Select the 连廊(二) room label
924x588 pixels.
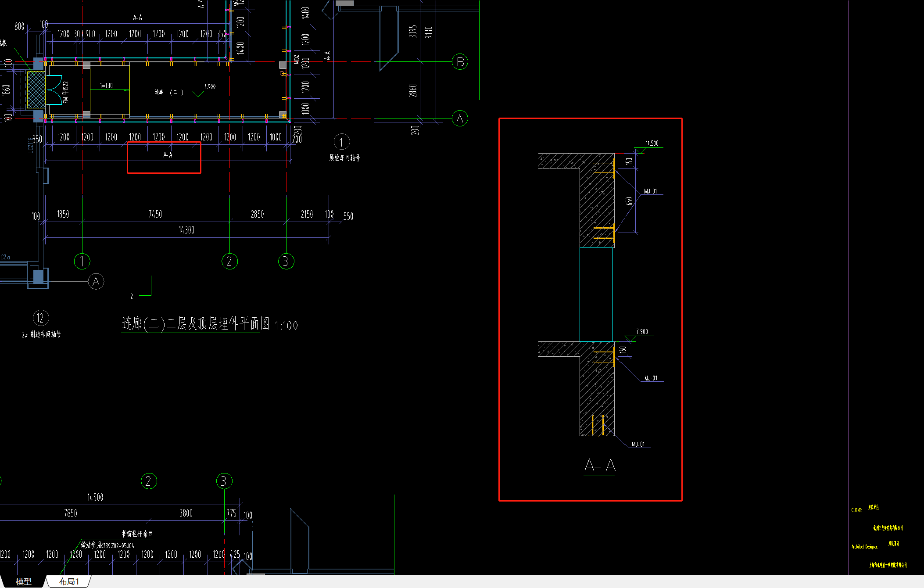click(x=169, y=92)
